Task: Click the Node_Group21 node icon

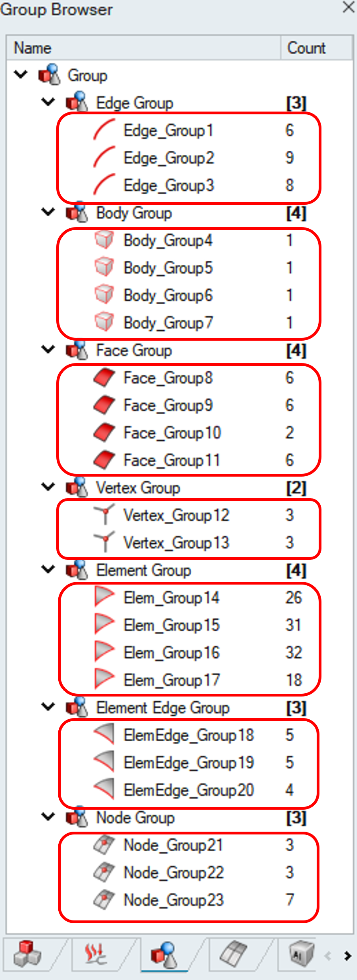Action: click(x=104, y=845)
